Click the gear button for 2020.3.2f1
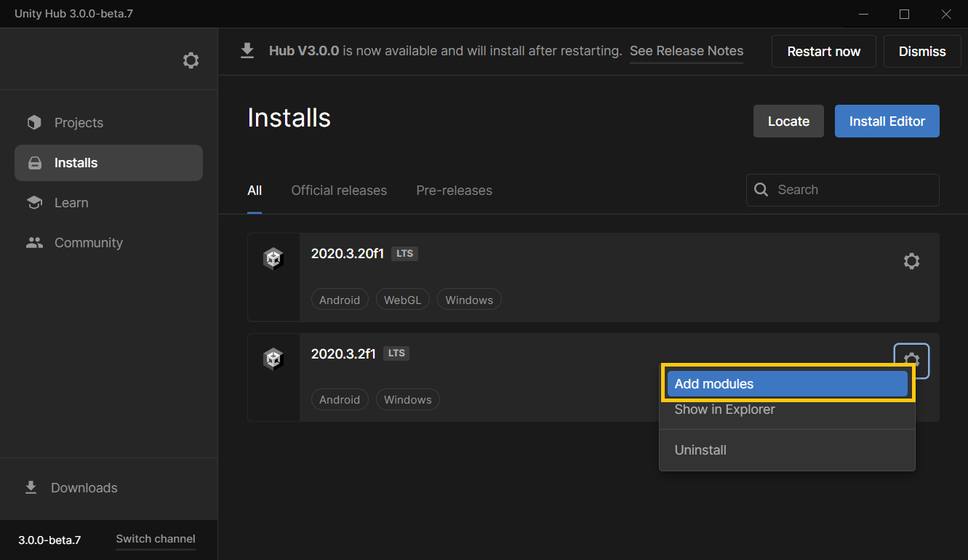The width and height of the screenshot is (968, 560). [x=911, y=360]
